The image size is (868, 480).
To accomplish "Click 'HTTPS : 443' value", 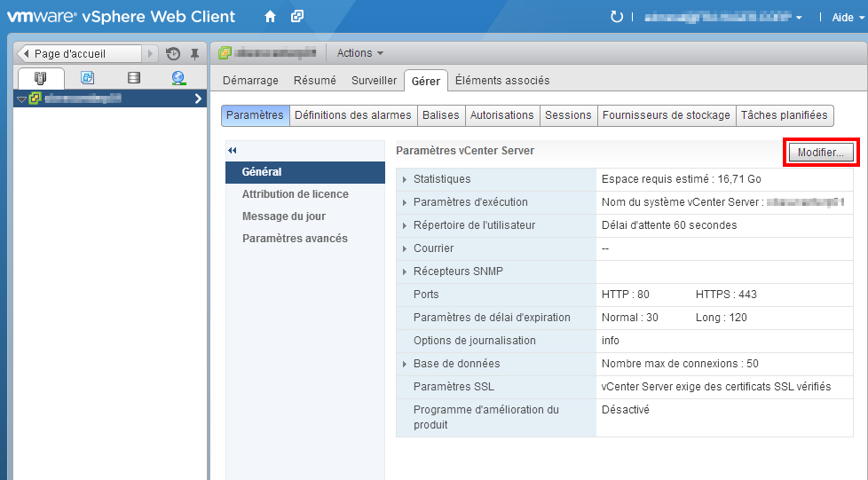I will point(726,295).
